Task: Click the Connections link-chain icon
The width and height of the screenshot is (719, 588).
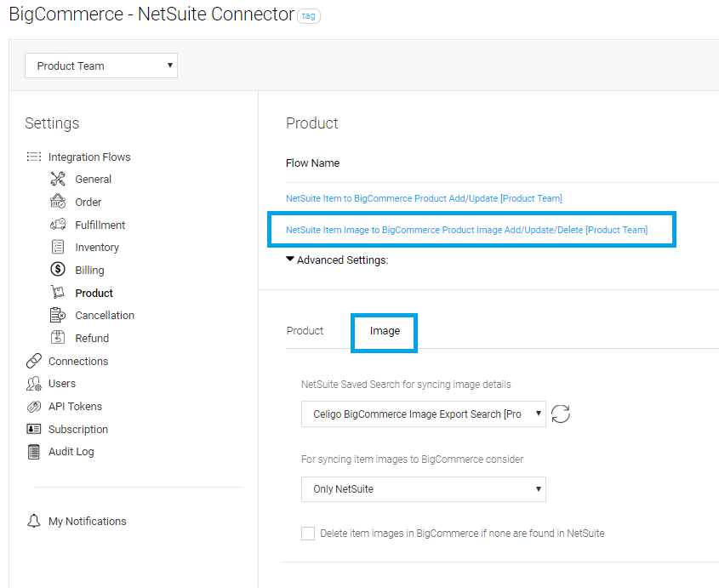Action: pyautogui.click(x=34, y=361)
